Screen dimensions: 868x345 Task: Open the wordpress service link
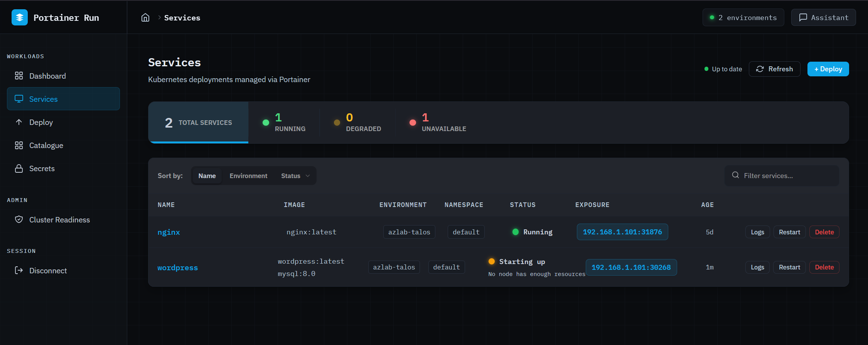(x=177, y=268)
